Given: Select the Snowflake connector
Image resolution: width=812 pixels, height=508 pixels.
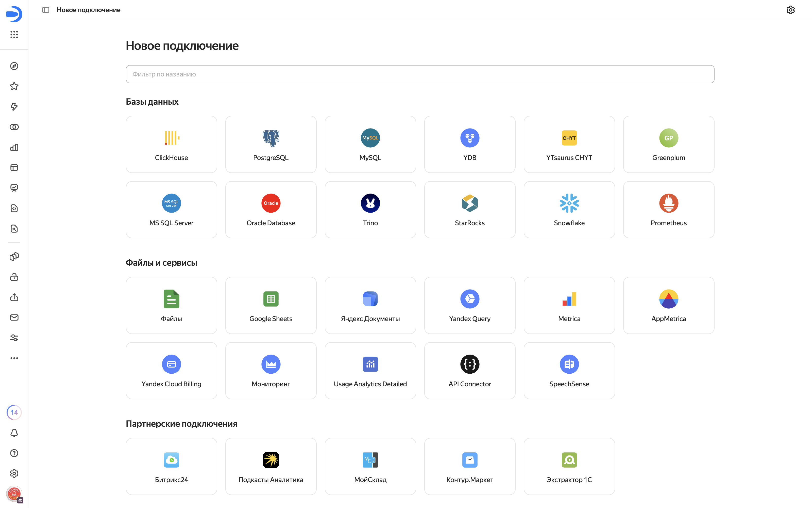Looking at the screenshot, I should pos(569,210).
